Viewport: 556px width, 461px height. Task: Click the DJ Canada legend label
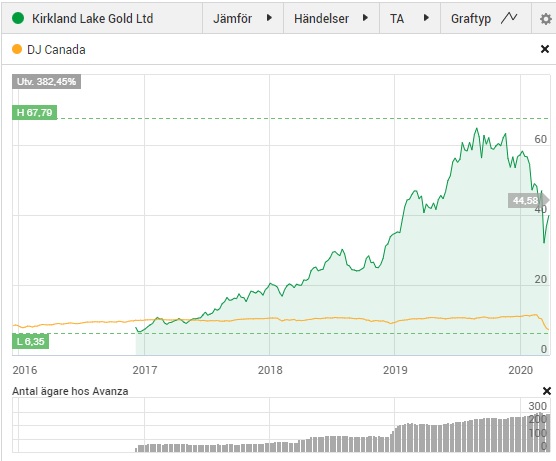click(56, 50)
